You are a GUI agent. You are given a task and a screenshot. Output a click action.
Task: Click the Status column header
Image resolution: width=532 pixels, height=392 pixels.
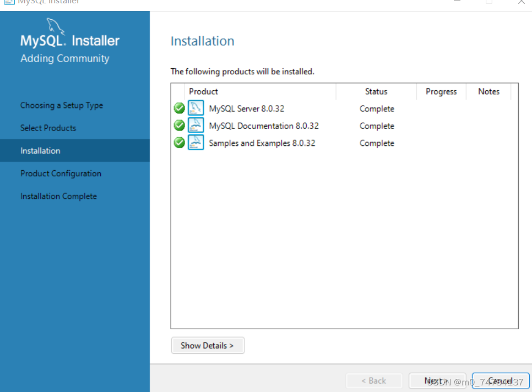(376, 91)
